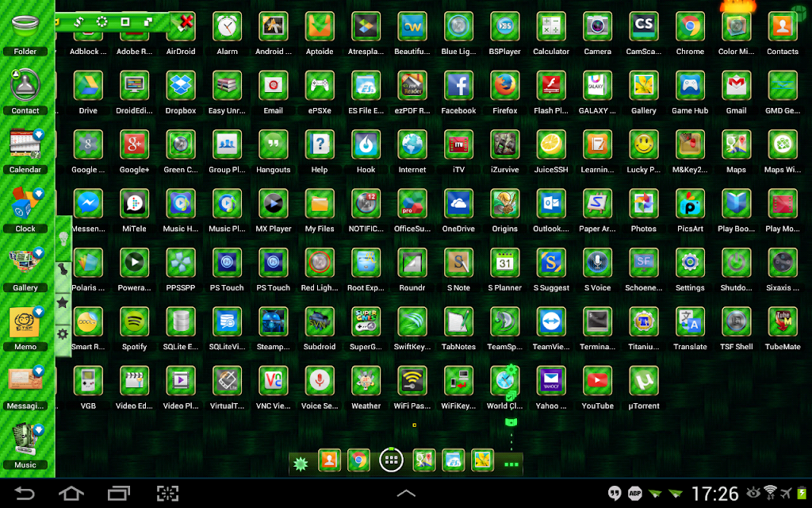812x508 pixels.
Task: Open the app drawer grid button in dock
Action: coord(391,460)
